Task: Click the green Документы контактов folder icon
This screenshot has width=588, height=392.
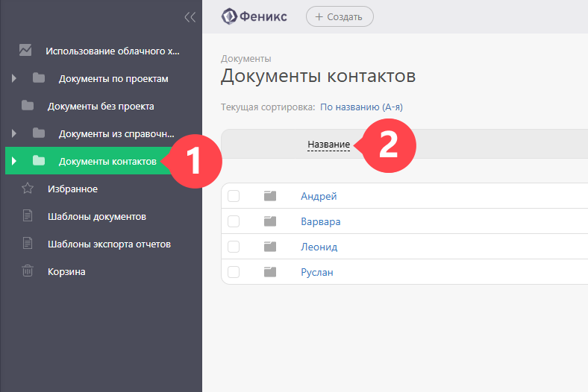Action: (39, 161)
